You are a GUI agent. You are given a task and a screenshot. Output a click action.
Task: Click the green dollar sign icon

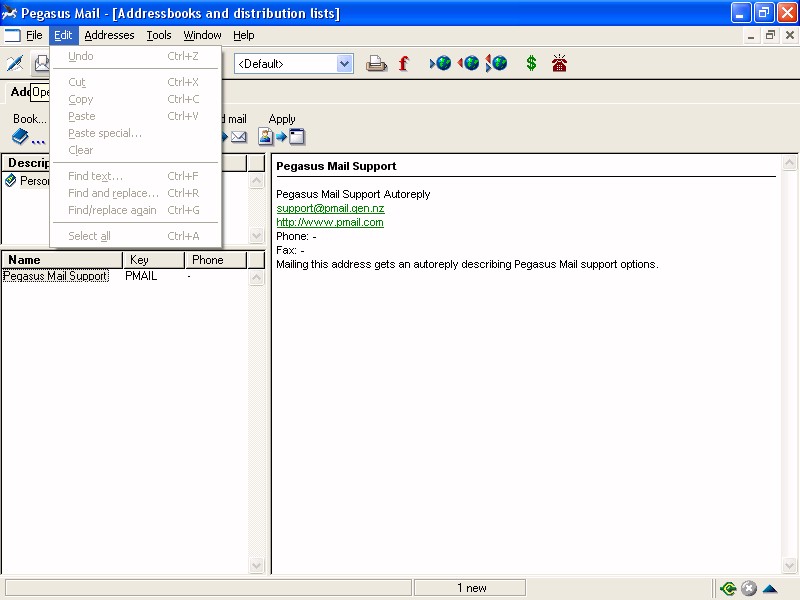click(x=531, y=63)
